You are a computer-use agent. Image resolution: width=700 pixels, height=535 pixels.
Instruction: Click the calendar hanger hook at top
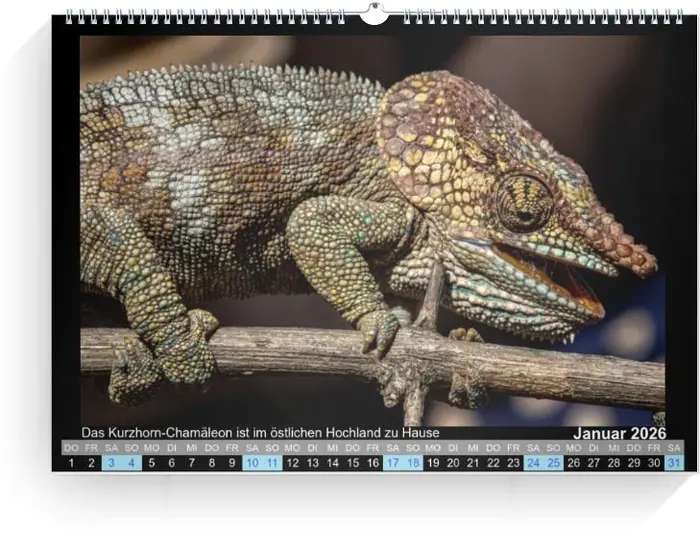pos(374,13)
